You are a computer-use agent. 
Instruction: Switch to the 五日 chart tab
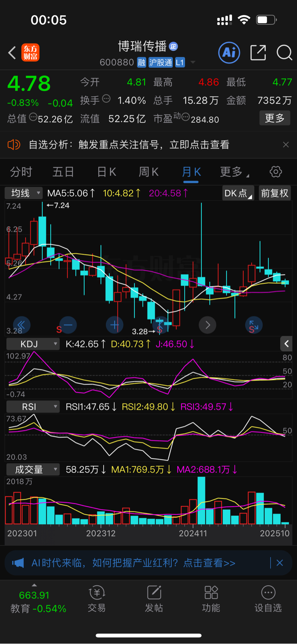[63, 172]
